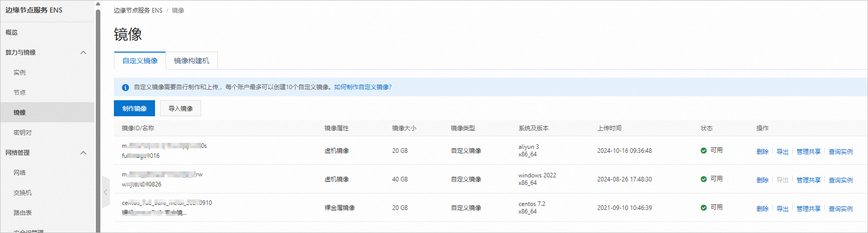The width and height of the screenshot is (868, 233).
Task: Click the sidebar scrollbar up arrow
Action: tap(98, 4)
